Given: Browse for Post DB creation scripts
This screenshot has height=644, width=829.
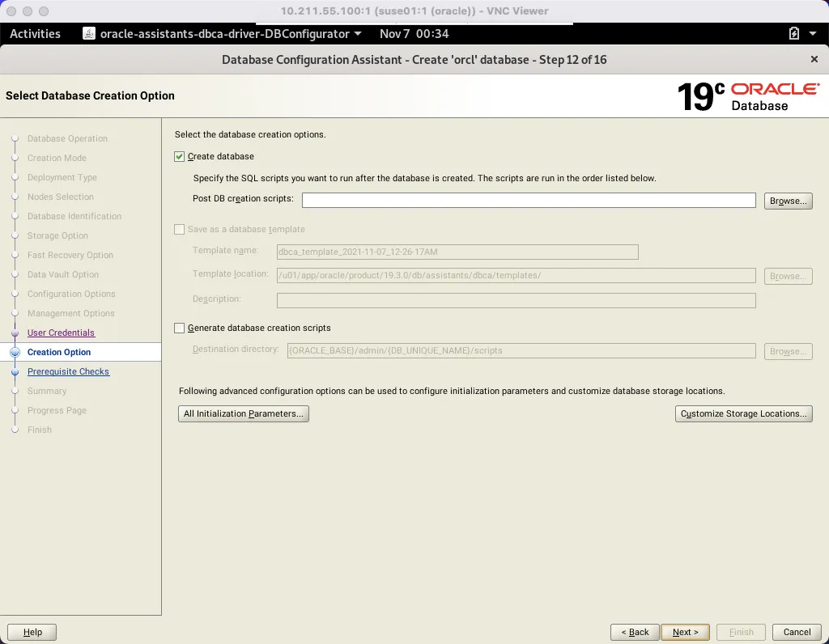Looking at the screenshot, I should 788,201.
